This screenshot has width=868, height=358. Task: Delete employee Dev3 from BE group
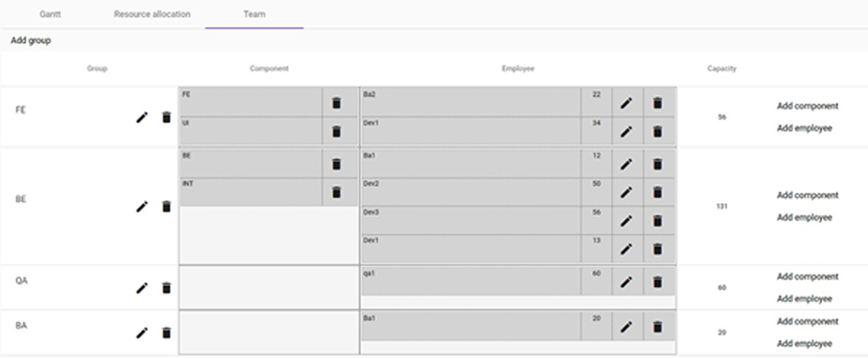click(657, 221)
